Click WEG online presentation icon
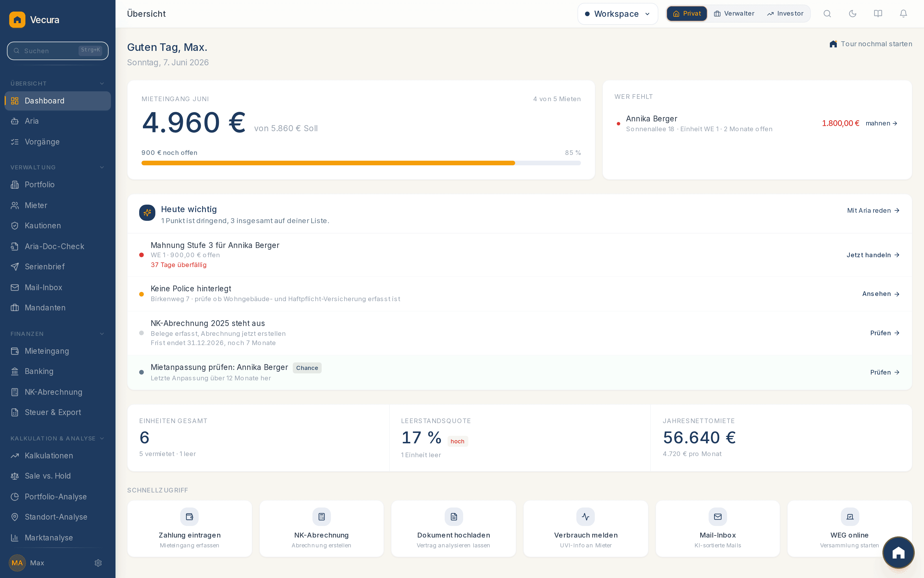The image size is (924, 578). click(850, 517)
